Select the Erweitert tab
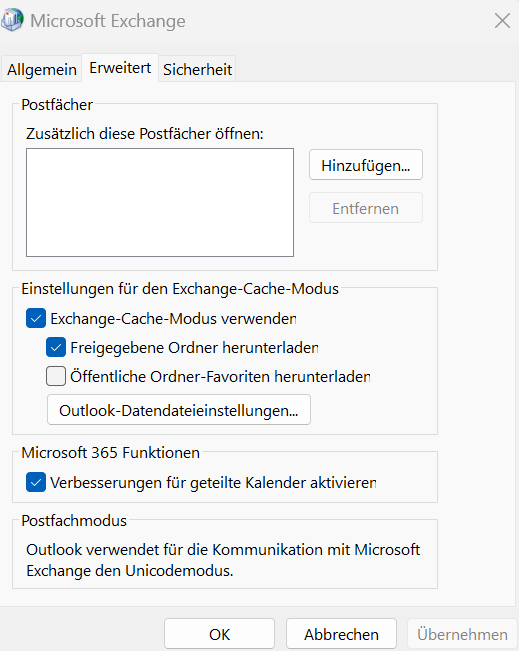519x651 pixels. click(x=120, y=68)
